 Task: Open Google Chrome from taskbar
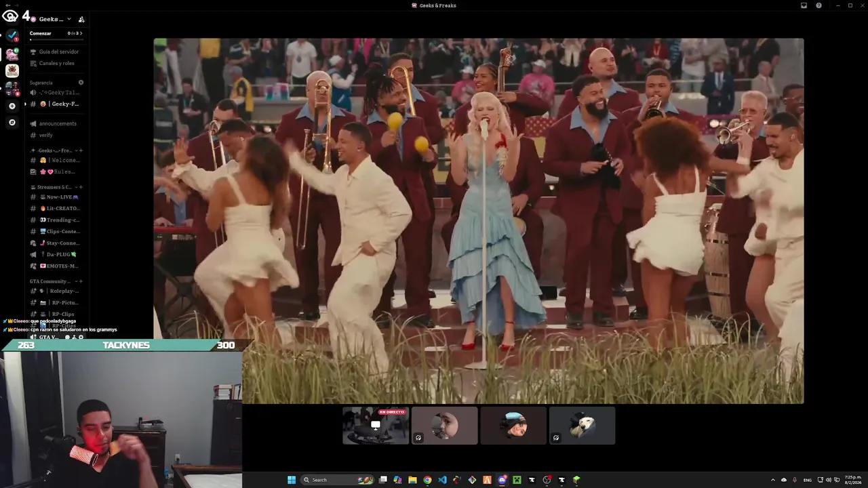click(427, 480)
